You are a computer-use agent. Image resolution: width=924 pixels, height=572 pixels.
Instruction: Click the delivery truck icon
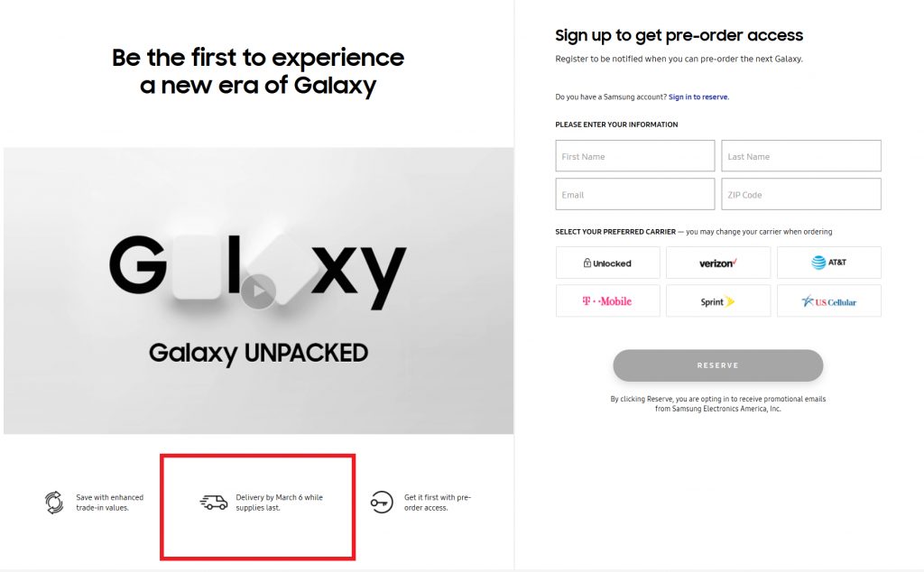coord(214,502)
